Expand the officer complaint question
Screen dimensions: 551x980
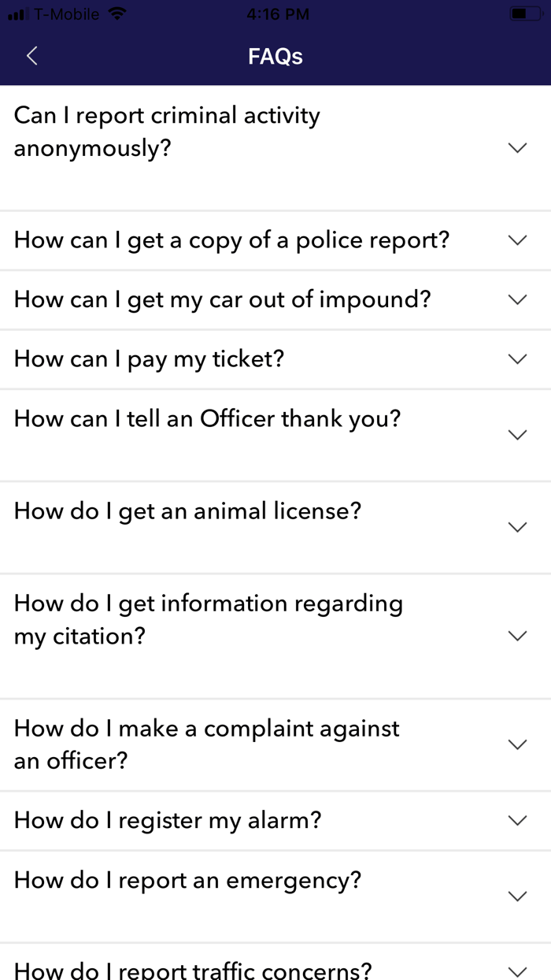click(x=517, y=744)
